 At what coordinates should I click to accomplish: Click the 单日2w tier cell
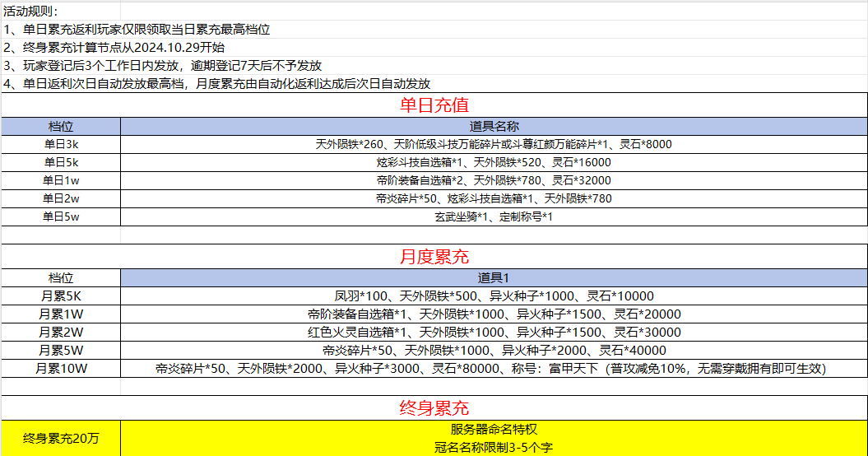(61, 198)
